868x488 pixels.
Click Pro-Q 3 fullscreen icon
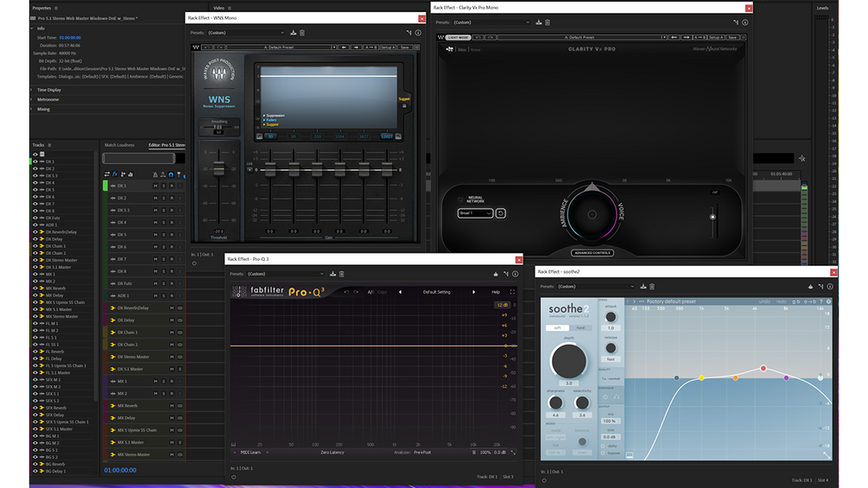coord(512,292)
